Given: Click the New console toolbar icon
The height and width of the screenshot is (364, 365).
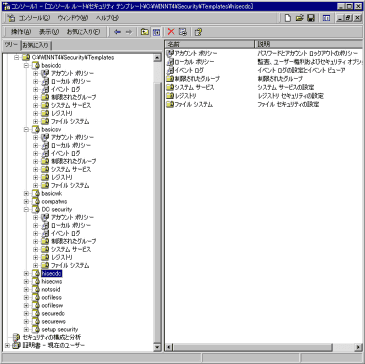Looking at the screenshot, I should (x=288, y=18).
